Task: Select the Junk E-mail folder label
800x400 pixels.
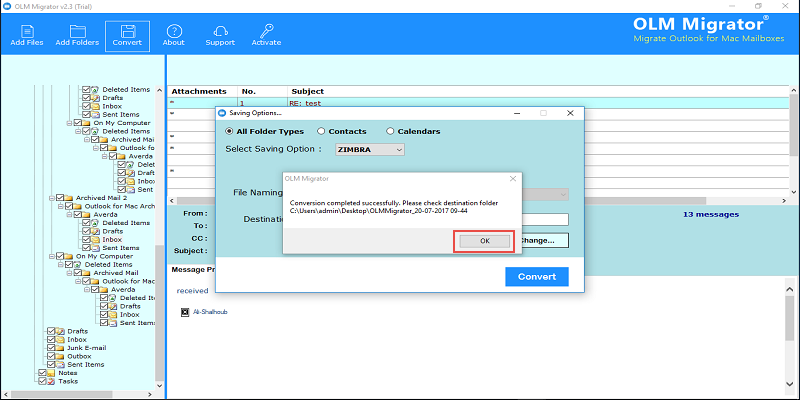Action: click(87, 348)
